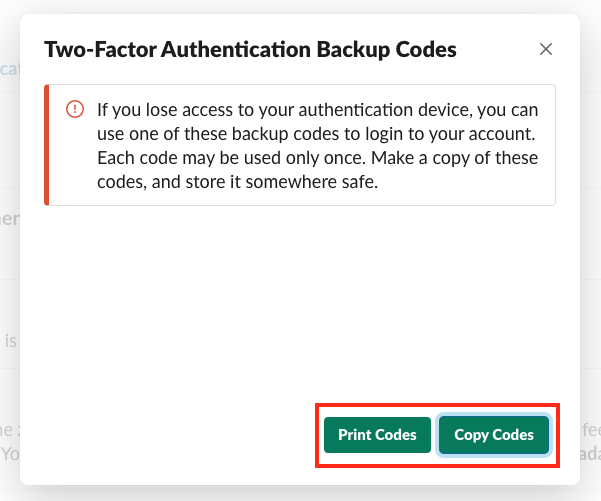Click the dimmed overlay above the dialog
Image resolution: width=601 pixels, height=501 pixels.
(300, 6)
